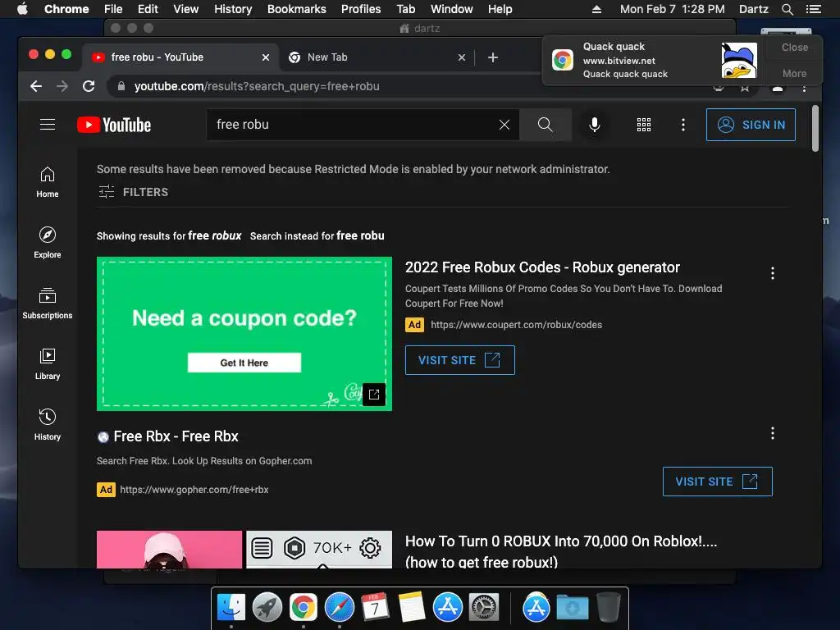
Task: Open options menu for the Free Rbx ad
Action: (x=772, y=433)
